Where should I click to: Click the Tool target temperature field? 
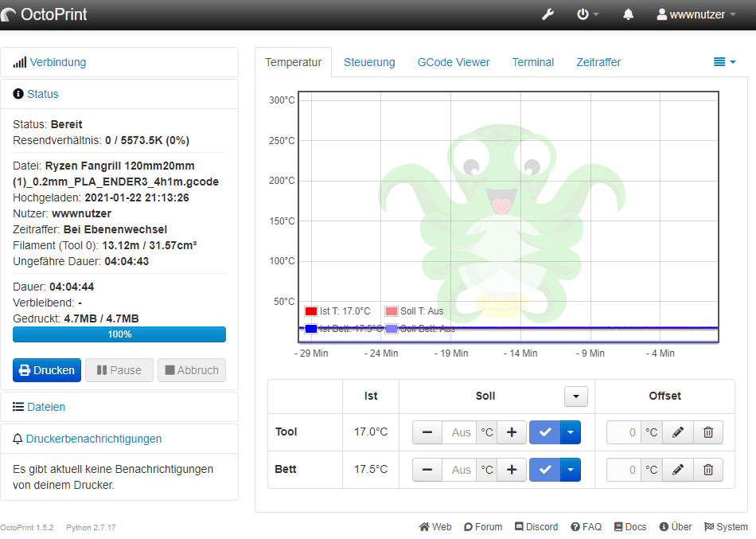[x=459, y=432]
